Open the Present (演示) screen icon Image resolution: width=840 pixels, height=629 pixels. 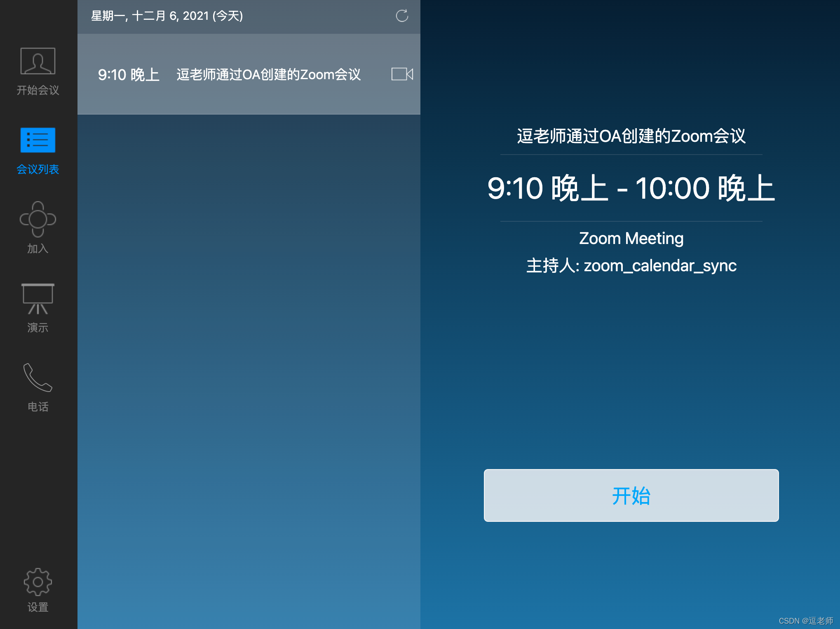(38, 298)
